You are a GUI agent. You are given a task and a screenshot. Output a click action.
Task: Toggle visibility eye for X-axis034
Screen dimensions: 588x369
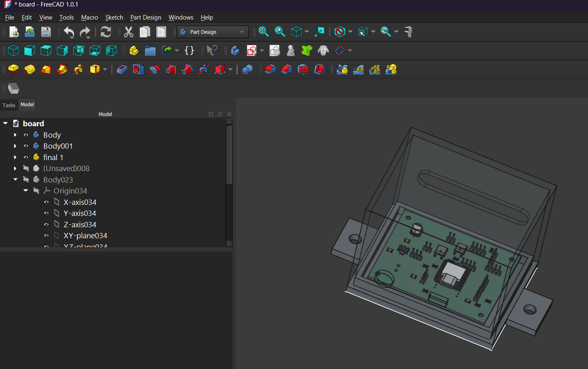pos(46,202)
